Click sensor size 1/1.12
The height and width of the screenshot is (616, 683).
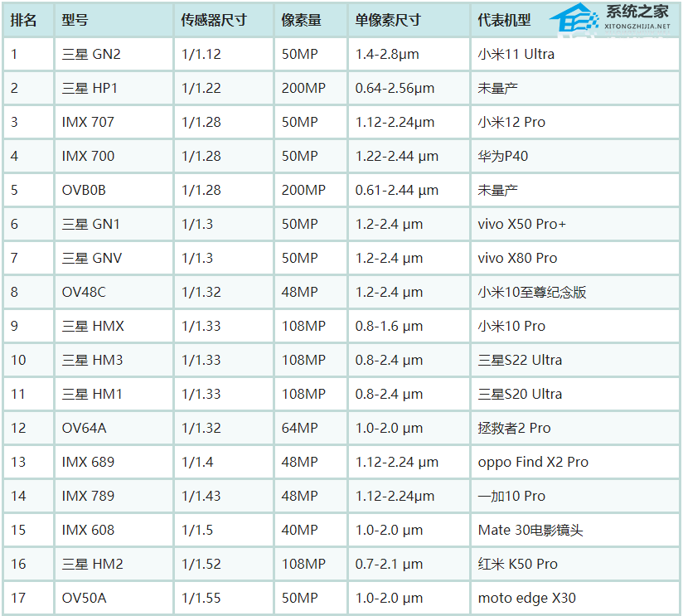pos(201,54)
